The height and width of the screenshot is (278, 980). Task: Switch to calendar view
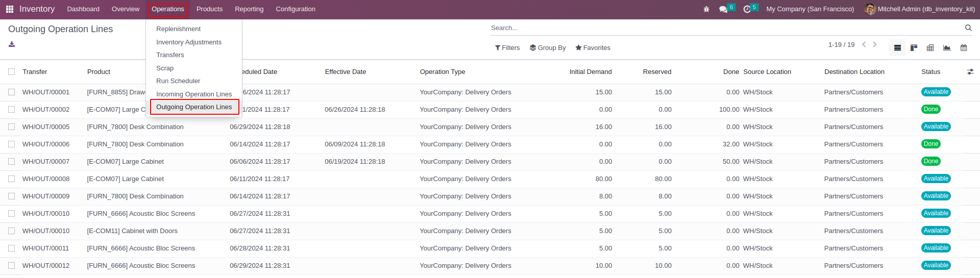tap(964, 48)
